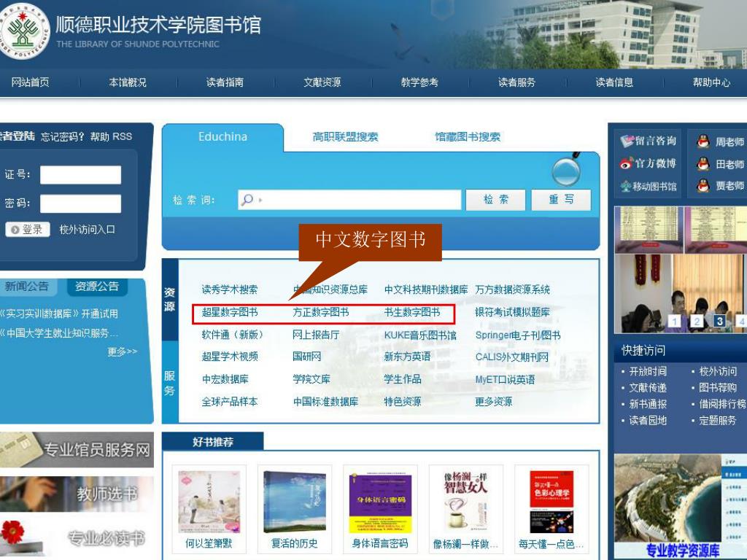Open 复活的历史 book cover

coord(295,502)
